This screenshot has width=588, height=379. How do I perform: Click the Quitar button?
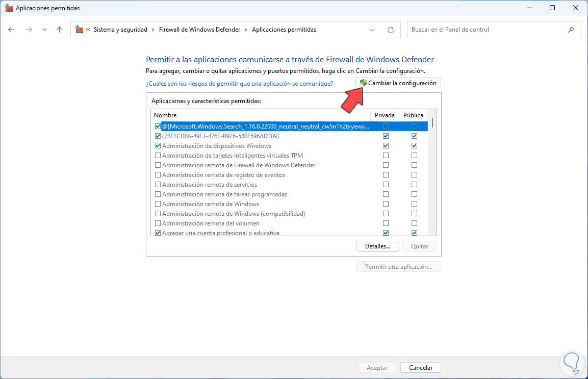click(419, 246)
